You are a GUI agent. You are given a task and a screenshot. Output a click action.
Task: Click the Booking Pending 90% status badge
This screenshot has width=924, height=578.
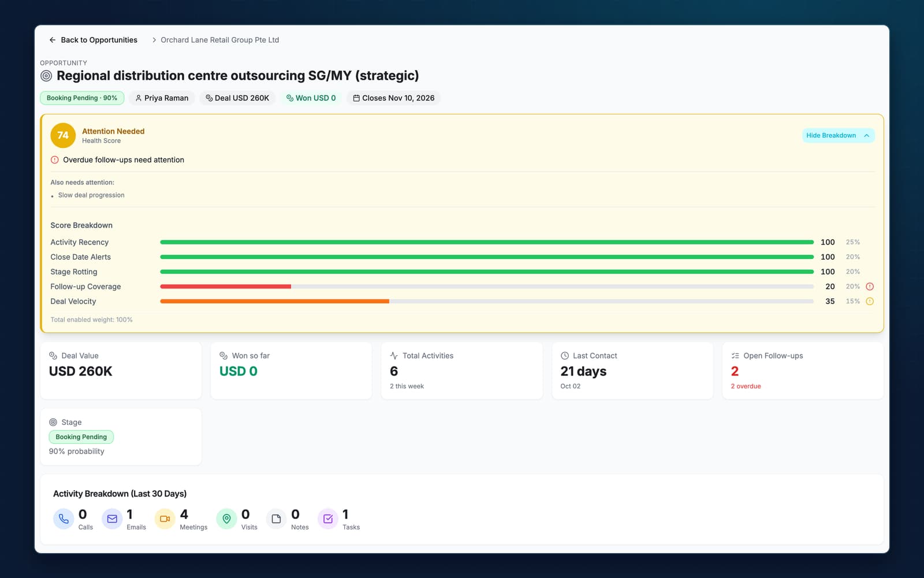82,98
